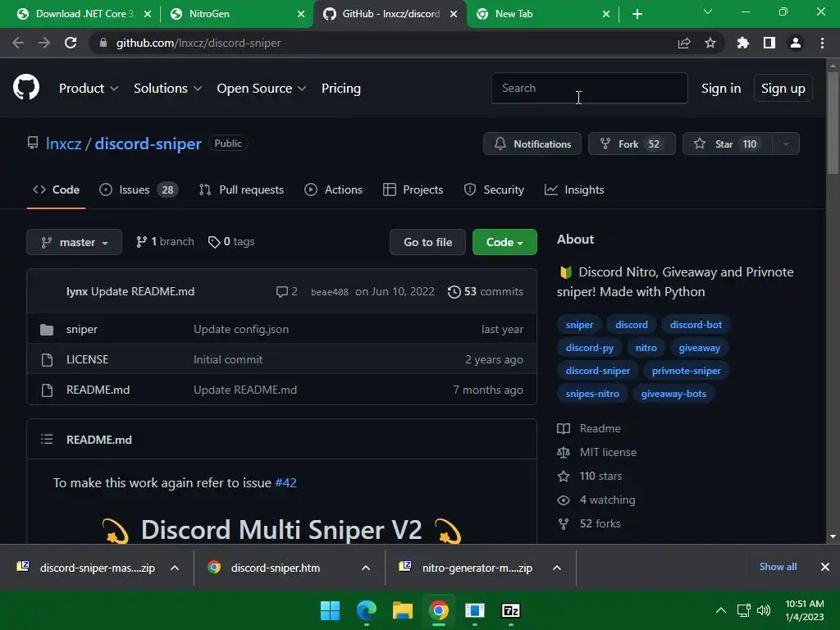Go back using the browser back arrow
This screenshot has width=840, height=630.
coord(18,43)
